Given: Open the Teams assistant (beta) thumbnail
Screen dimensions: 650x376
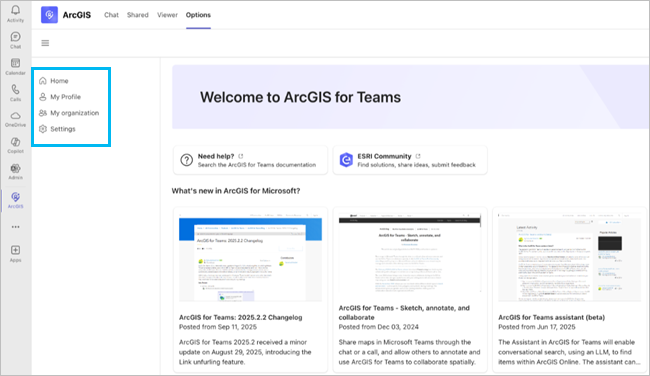Looking at the screenshot, I should tap(570, 257).
